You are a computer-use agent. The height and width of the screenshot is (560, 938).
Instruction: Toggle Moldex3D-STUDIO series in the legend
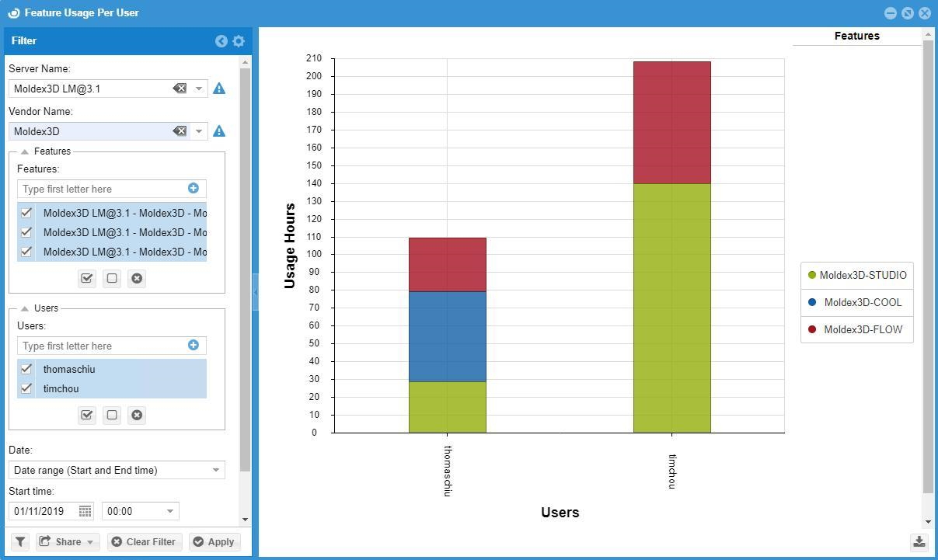pyautogui.click(x=857, y=275)
